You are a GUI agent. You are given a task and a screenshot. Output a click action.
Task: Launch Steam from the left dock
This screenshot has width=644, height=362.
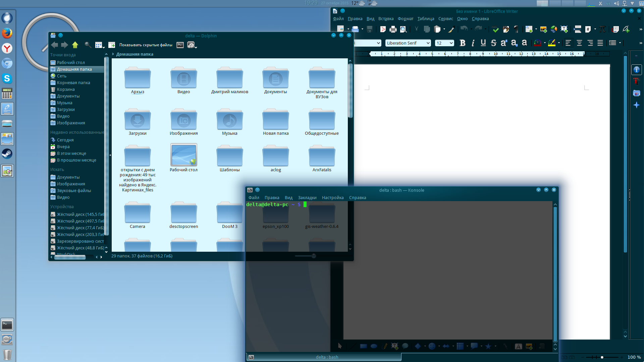point(7,154)
